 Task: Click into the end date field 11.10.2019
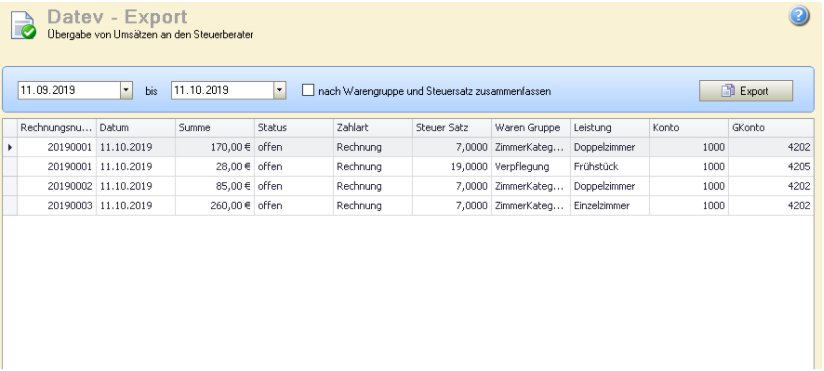click(x=222, y=90)
